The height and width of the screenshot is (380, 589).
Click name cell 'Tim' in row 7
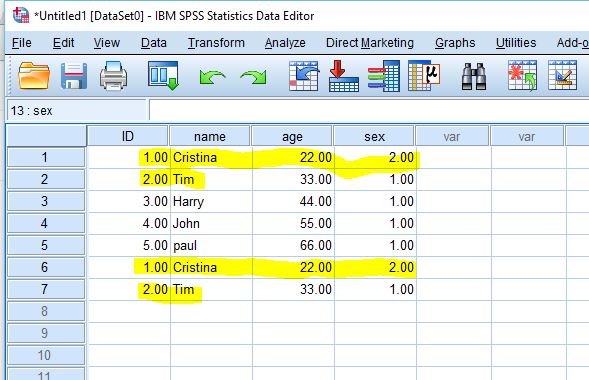click(211, 289)
